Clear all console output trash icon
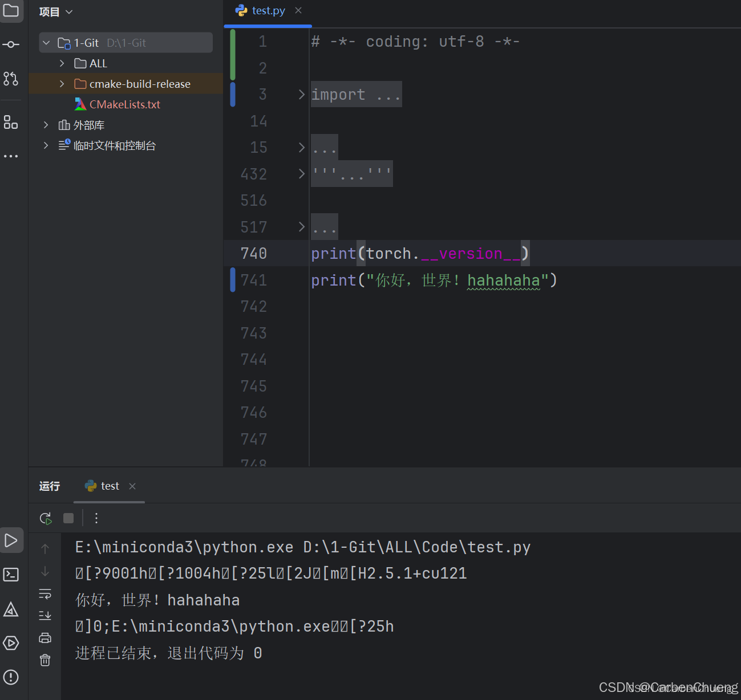Screen dimensions: 741x700 (45, 660)
